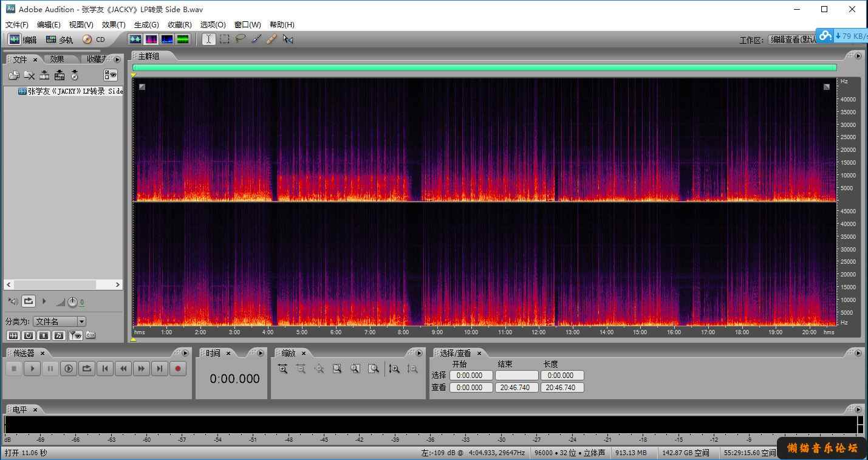This screenshot has width=868, height=460.
Task: Switch to Edit view (编辑) button
Action: point(22,39)
